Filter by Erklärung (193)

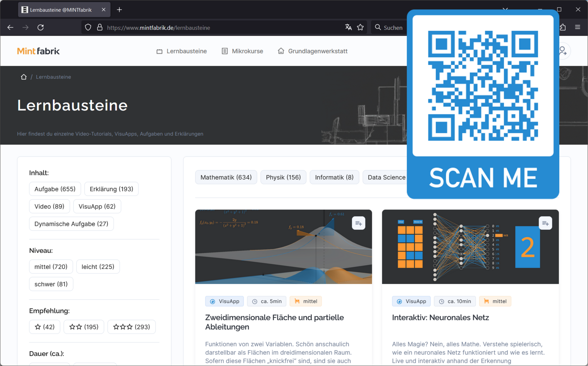(x=111, y=189)
